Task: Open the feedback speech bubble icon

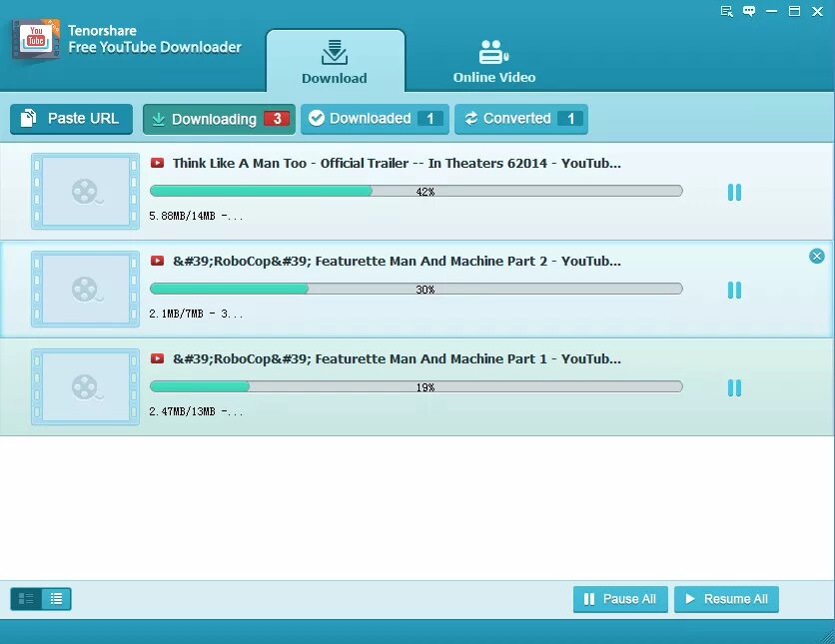Action: coord(749,11)
